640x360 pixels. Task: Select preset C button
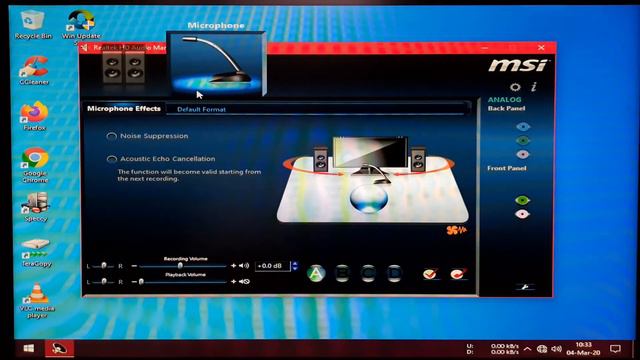[368, 273]
